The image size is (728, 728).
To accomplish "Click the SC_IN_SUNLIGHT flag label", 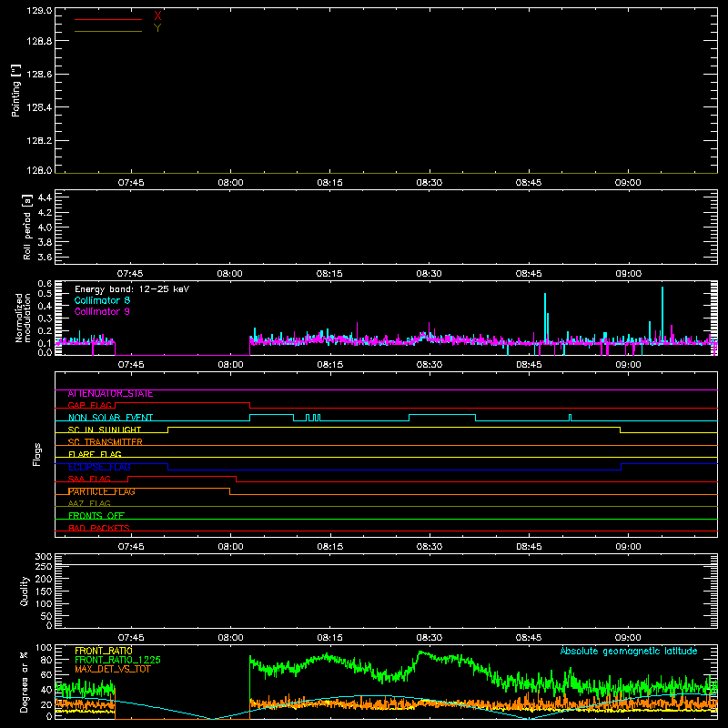I will (x=105, y=430).
